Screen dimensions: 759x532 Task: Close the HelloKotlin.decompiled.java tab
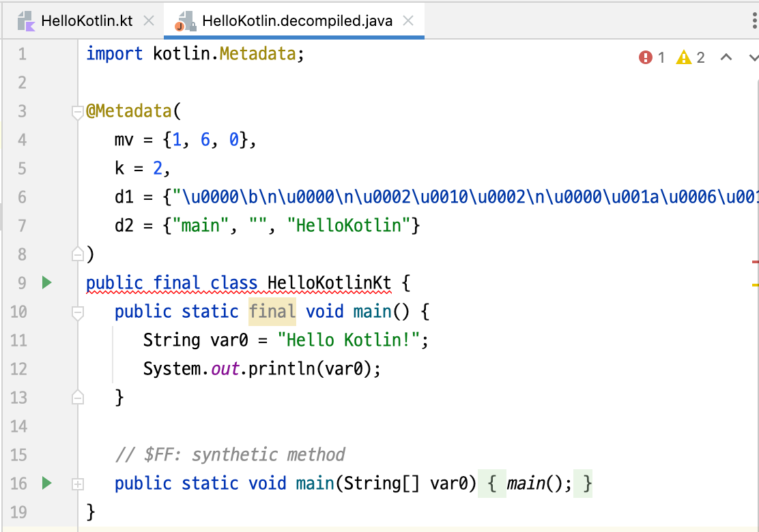409,20
